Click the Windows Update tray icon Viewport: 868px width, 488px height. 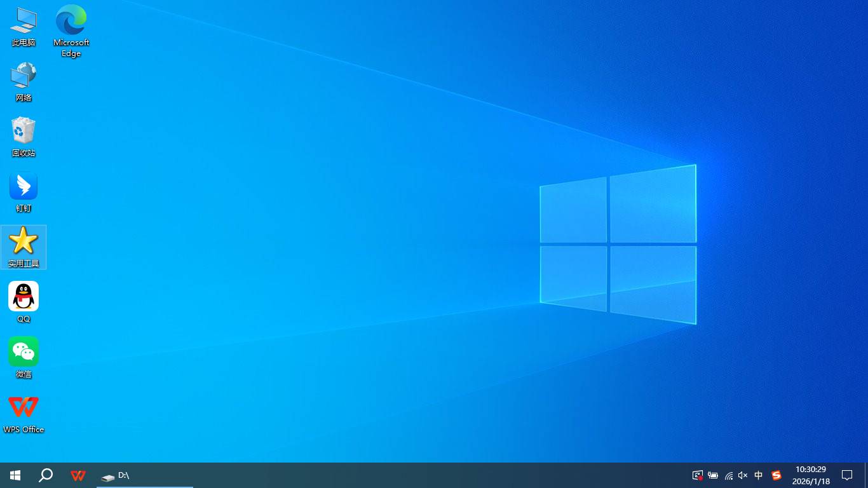(697, 475)
